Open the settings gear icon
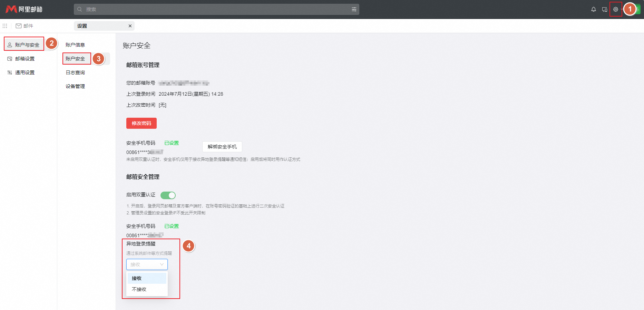The image size is (644, 310). (615, 9)
